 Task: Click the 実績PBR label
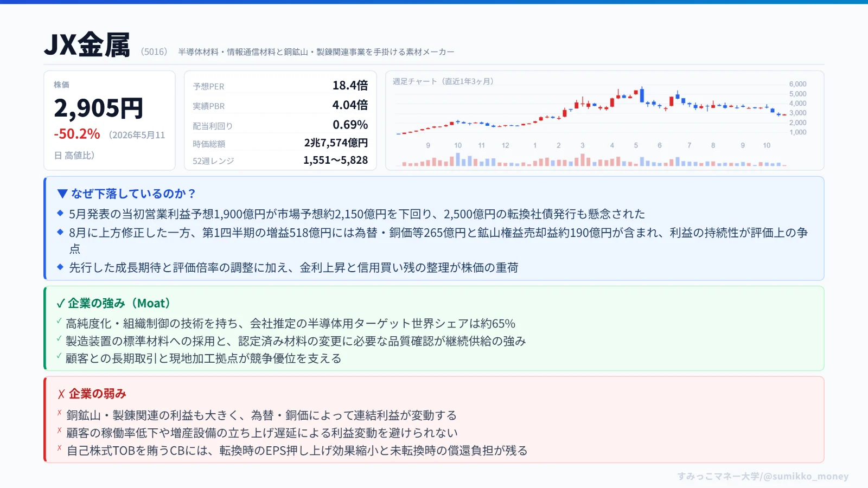pyautogui.click(x=208, y=106)
